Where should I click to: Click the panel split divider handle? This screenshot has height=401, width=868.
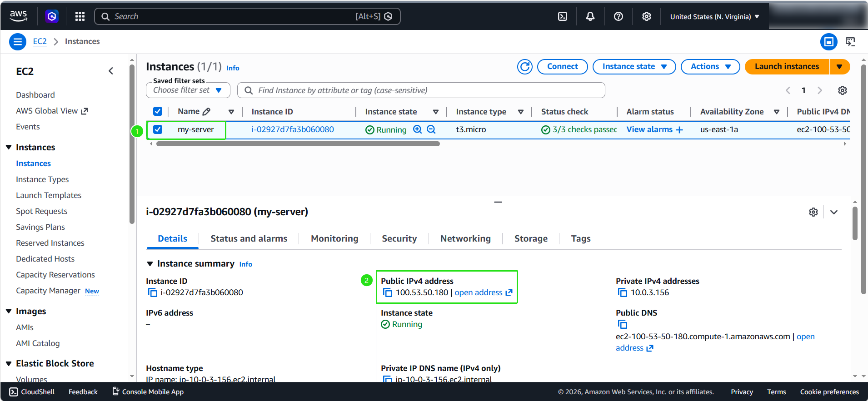(x=498, y=202)
